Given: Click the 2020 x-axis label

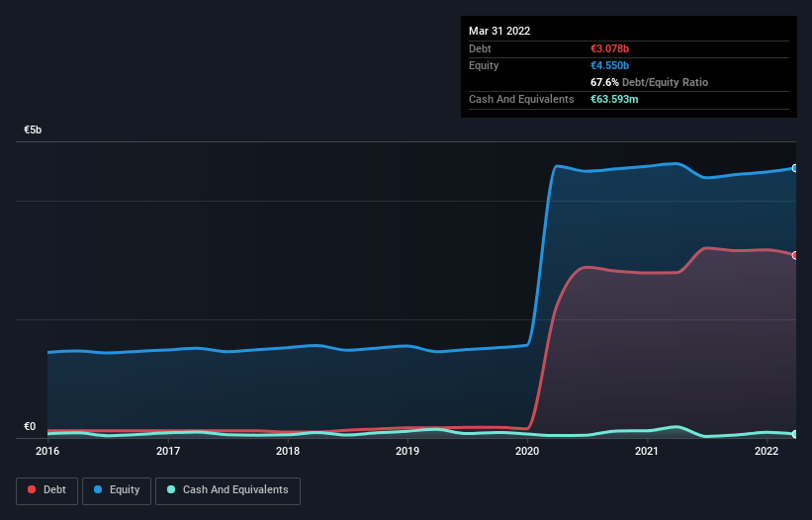Looking at the screenshot, I should coord(527,451).
